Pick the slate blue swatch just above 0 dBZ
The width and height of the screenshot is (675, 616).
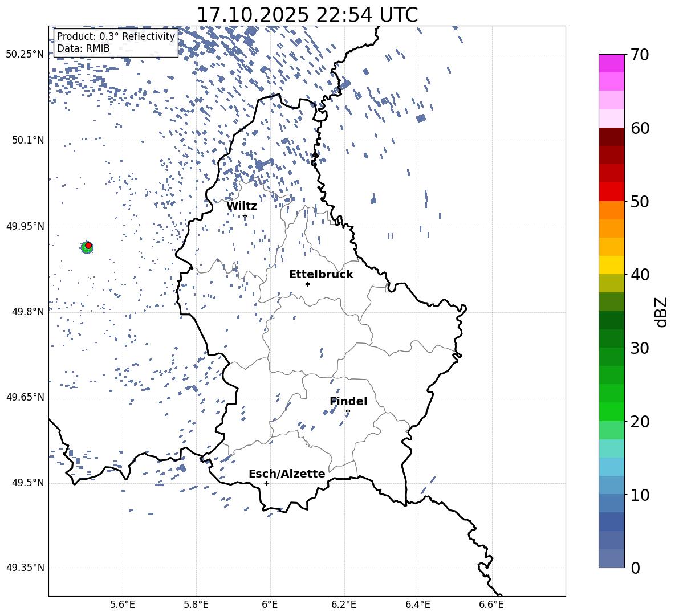(611, 558)
